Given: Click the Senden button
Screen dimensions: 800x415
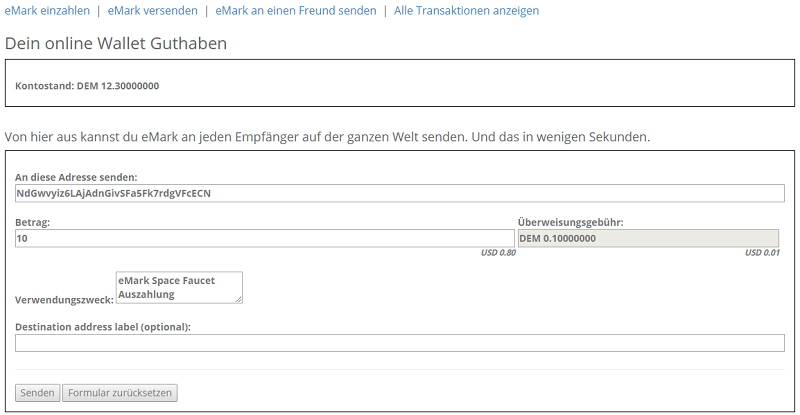Looking at the screenshot, I should pyautogui.click(x=37, y=393).
